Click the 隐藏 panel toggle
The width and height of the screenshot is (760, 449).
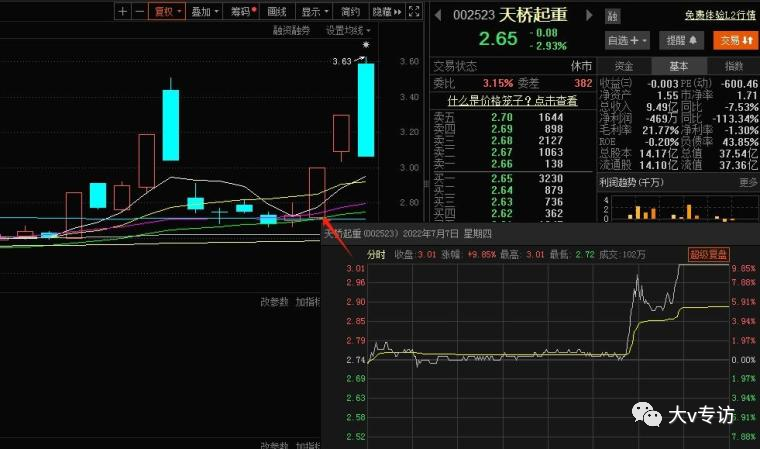[386, 11]
